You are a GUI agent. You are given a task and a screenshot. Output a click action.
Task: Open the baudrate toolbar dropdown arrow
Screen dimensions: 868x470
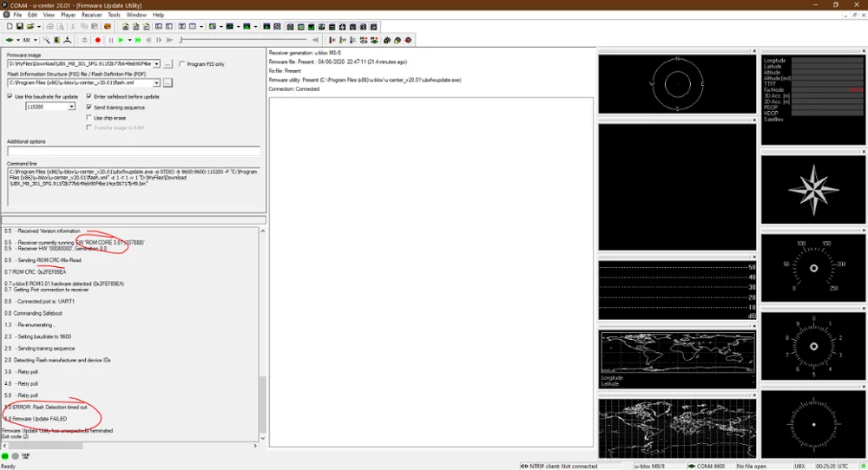pos(36,40)
